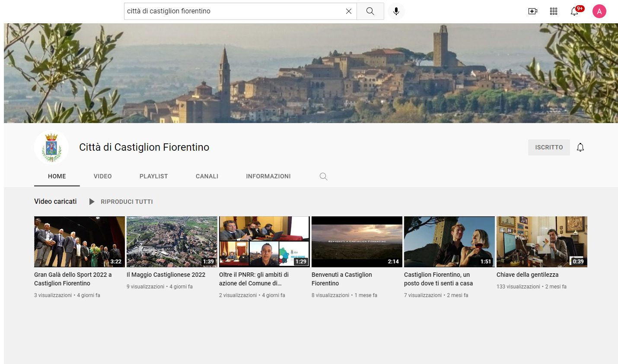Click channel name Città di Castiglion Fiorentino
This screenshot has width=618, height=364.
tap(144, 147)
